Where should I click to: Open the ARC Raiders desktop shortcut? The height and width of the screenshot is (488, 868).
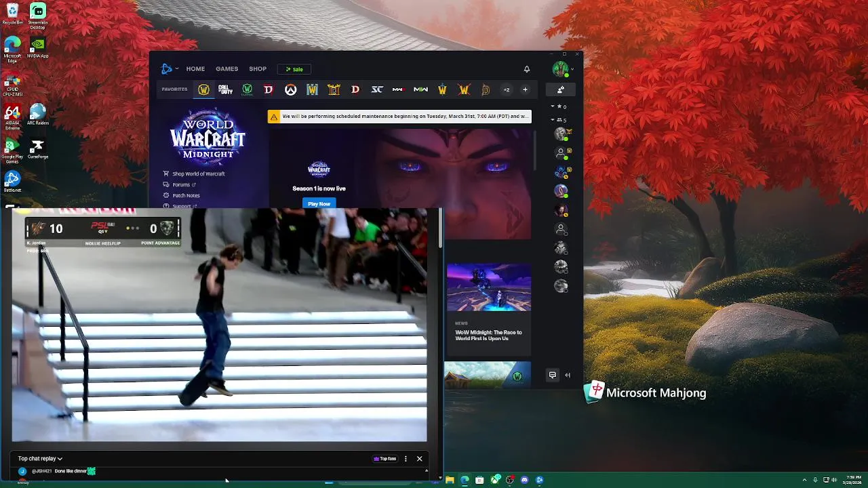(x=38, y=115)
